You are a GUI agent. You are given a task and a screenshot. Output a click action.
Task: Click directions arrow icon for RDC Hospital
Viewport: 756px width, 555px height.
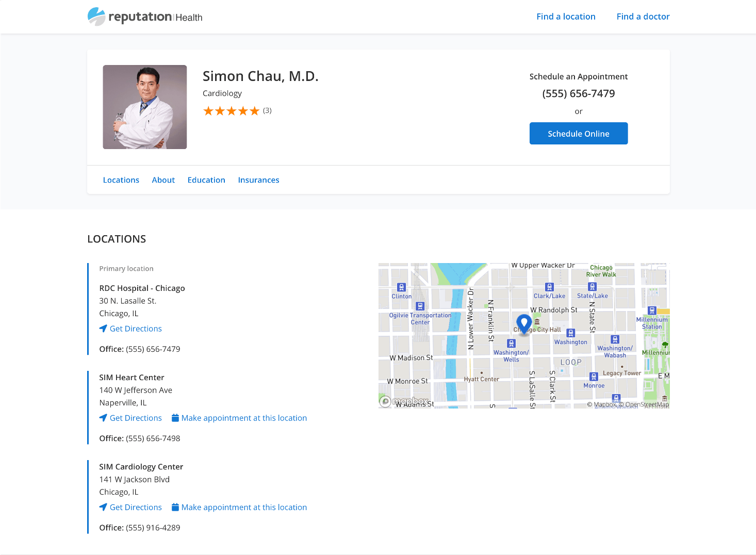(x=103, y=329)
